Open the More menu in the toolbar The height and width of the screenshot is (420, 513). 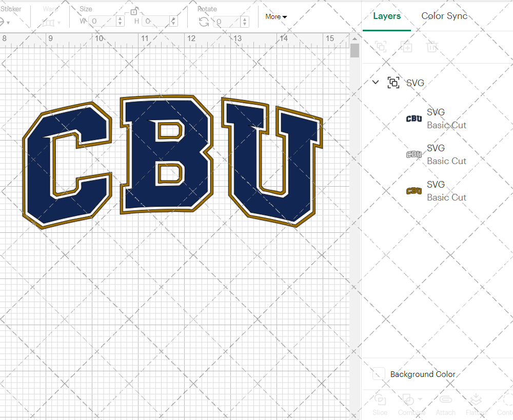pos(275,16)
